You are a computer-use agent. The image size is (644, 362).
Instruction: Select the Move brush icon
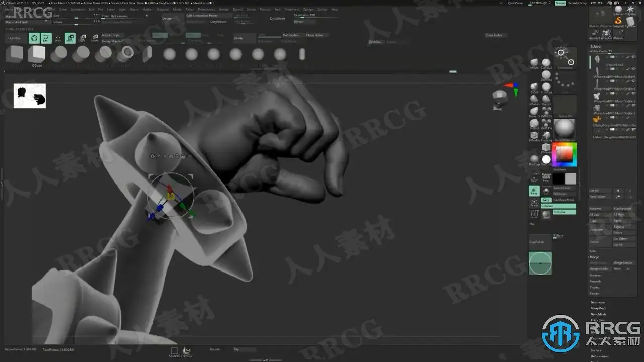(x=534, y=63)
